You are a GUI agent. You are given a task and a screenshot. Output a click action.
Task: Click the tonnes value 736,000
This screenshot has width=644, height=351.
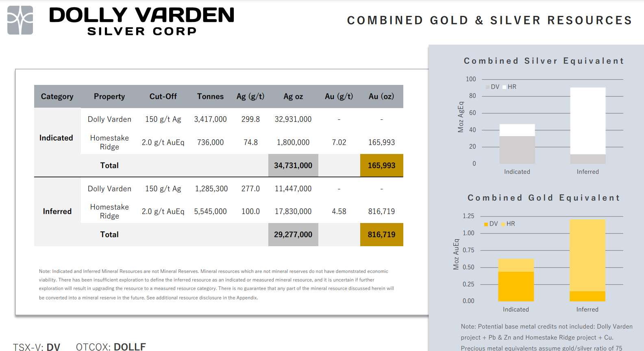[210, 143]
